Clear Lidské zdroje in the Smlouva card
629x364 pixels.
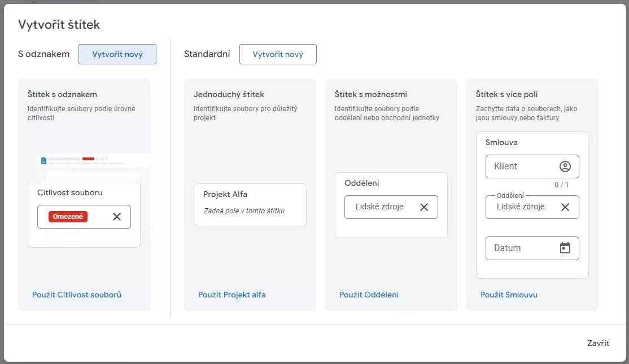565,207
